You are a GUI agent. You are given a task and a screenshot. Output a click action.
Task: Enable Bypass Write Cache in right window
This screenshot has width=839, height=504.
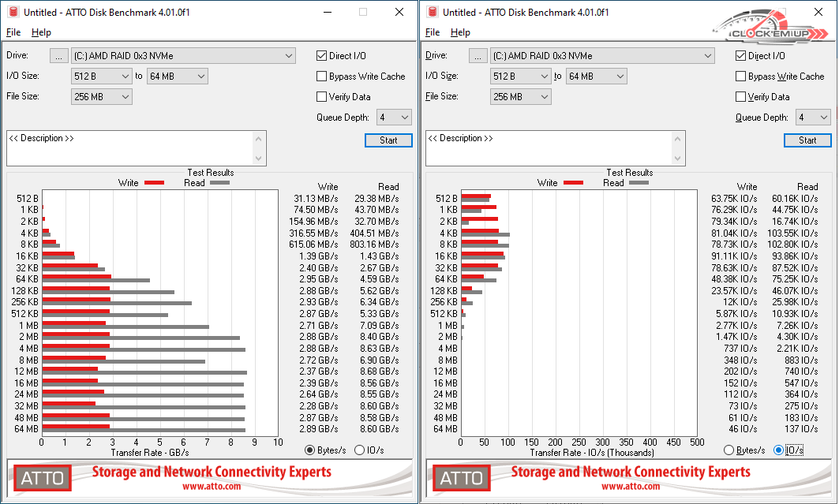click(741, 77)
